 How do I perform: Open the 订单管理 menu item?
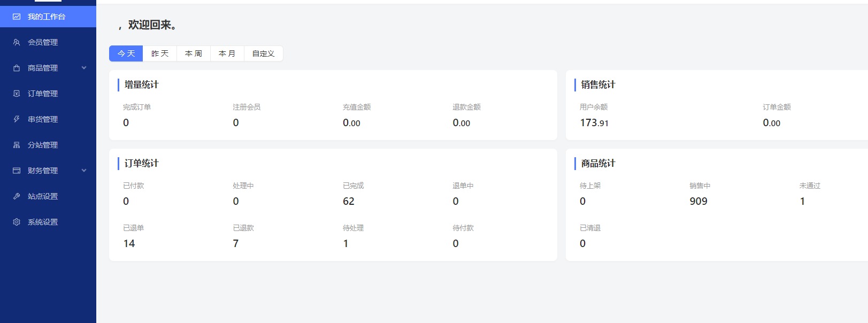tap(43, 94)
